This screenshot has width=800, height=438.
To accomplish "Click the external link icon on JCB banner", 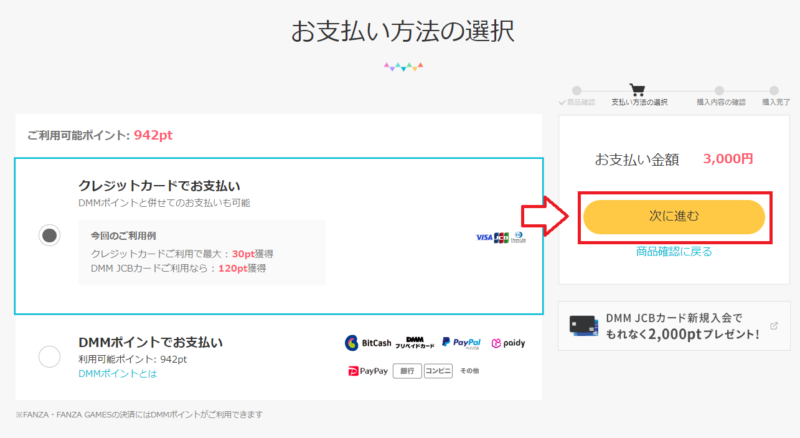I will pos(774,326).
